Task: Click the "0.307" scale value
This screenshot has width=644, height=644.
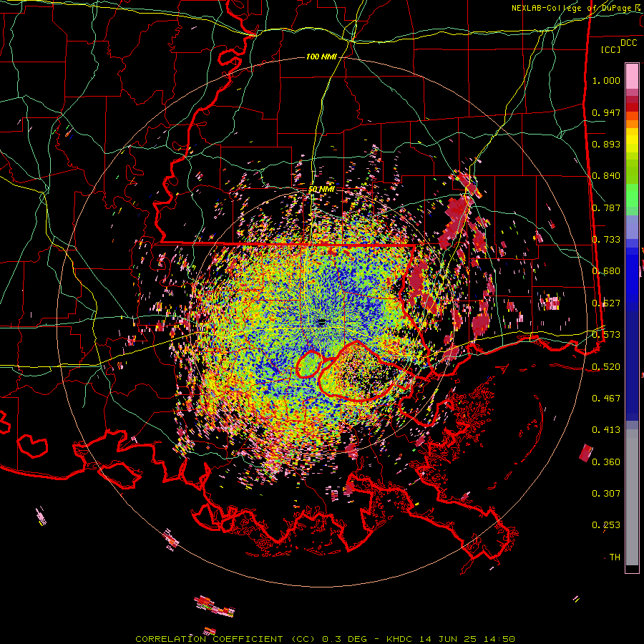Action: (606, 493)
